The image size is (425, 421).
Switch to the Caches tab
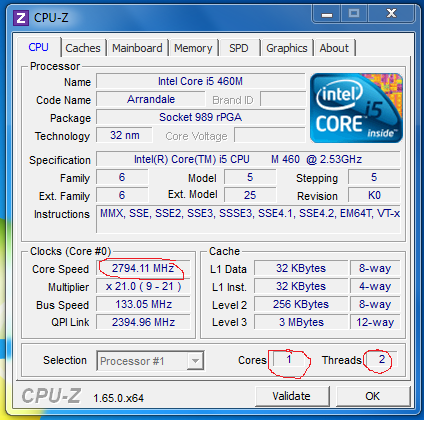pos(83,48)
